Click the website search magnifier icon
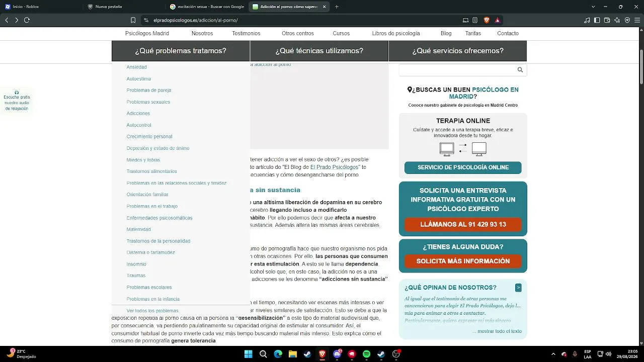The image size is (644, 362). (x=520, y=70)
